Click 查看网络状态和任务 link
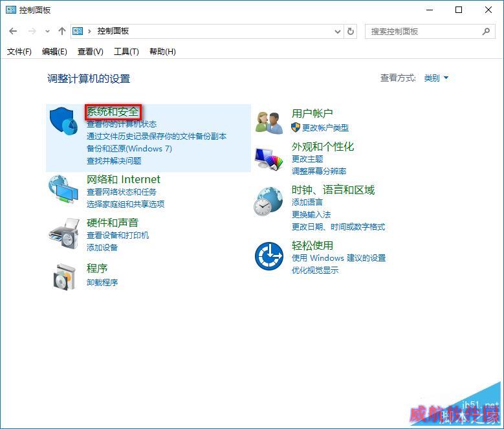 [x=122, y=192]
